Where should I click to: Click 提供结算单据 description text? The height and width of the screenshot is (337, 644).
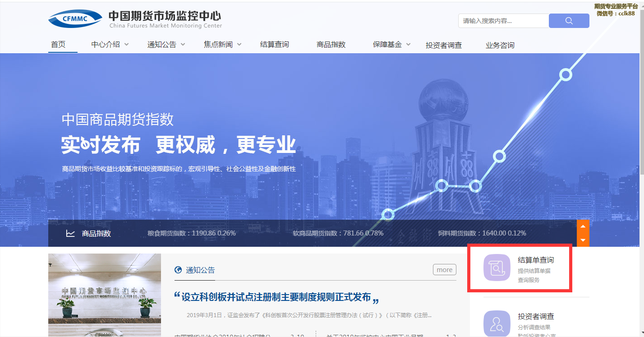(534, 271)
